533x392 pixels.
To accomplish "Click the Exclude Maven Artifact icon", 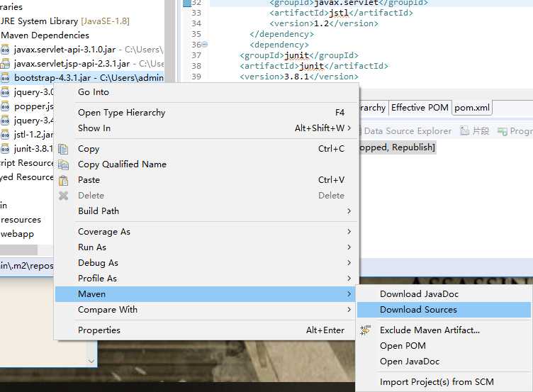I will (366, 330).
